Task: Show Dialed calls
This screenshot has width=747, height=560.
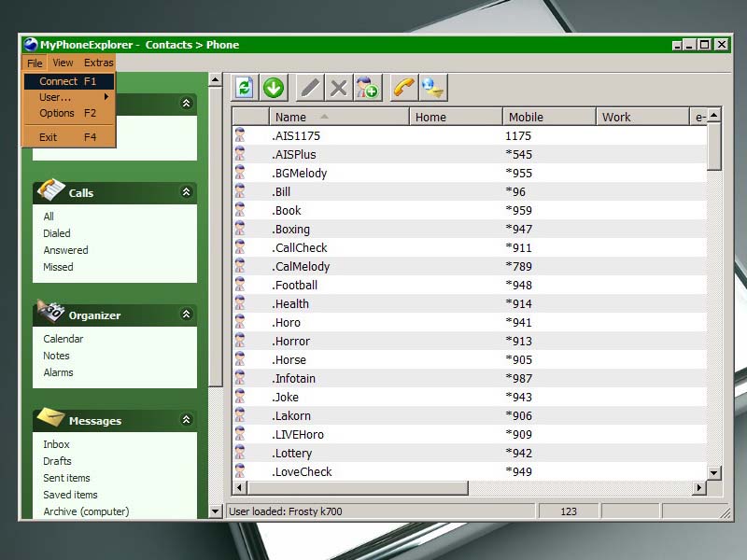Action: click(57, 233)
